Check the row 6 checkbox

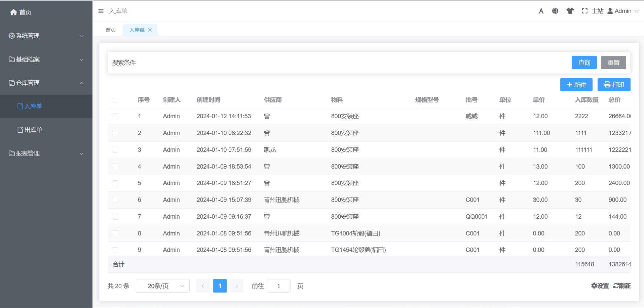coord(116,200)
